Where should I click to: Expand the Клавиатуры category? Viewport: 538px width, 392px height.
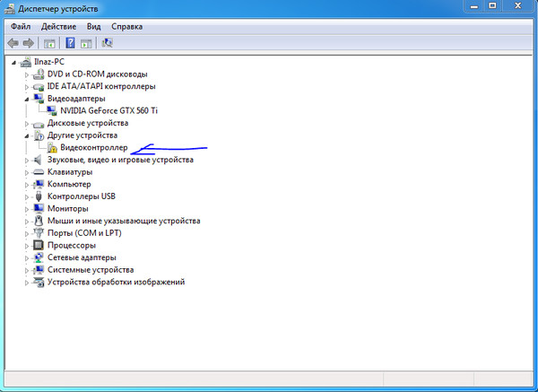(x=27, y=172)
